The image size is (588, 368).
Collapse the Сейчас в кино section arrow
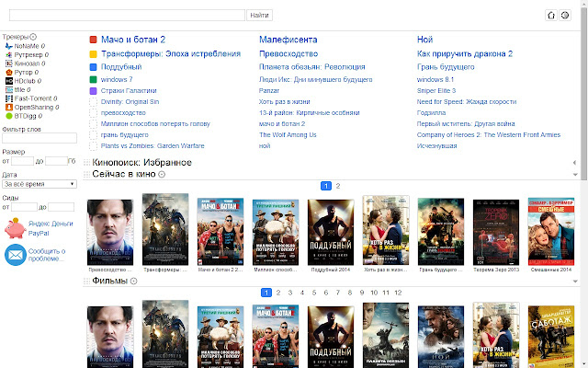pos(575,175)
